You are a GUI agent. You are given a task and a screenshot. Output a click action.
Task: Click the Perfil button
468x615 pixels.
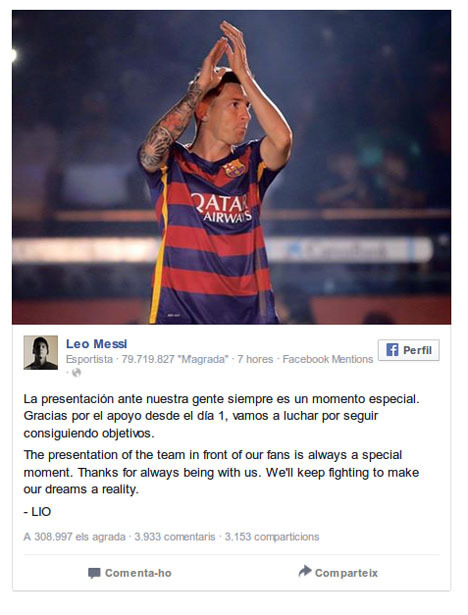click(408, 350)
